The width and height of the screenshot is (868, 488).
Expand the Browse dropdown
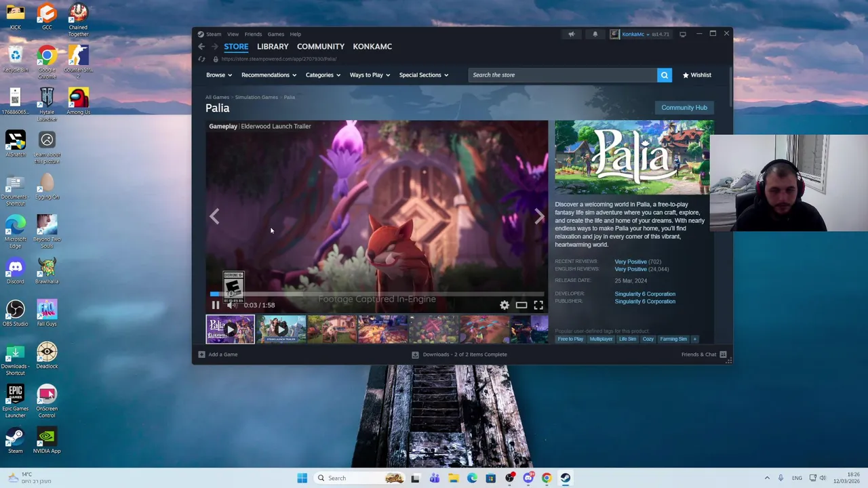coord(219,75)
